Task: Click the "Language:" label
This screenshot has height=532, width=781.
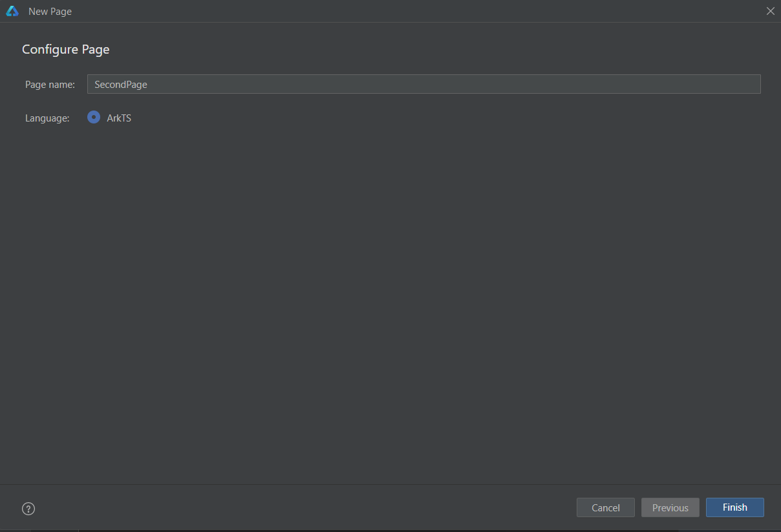Action: click(x=47, y=118)
